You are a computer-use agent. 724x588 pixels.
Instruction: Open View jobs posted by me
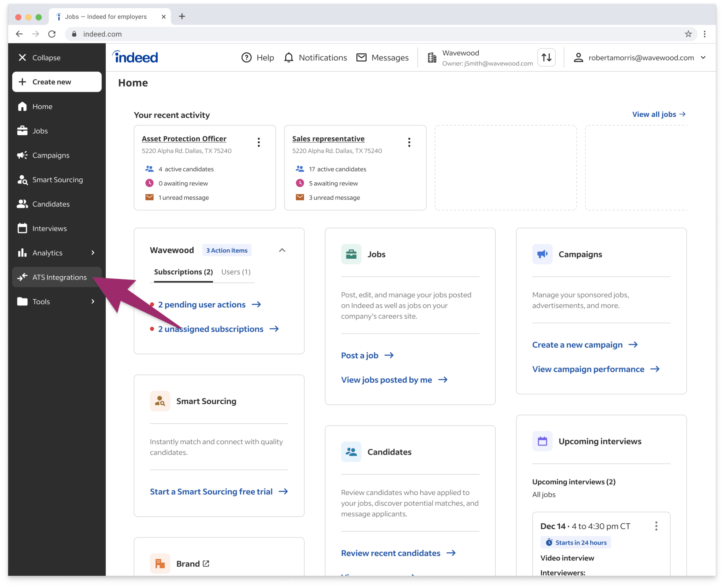pos(394,380)
